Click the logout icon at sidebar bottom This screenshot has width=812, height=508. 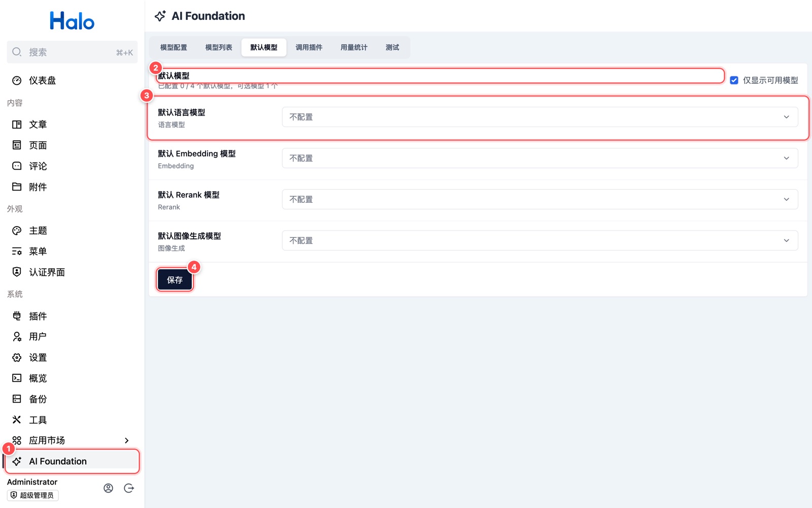129,488
